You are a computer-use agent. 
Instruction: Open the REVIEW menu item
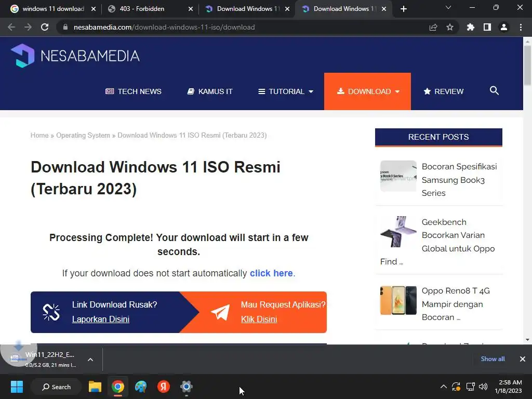click(x=444, y=91)
